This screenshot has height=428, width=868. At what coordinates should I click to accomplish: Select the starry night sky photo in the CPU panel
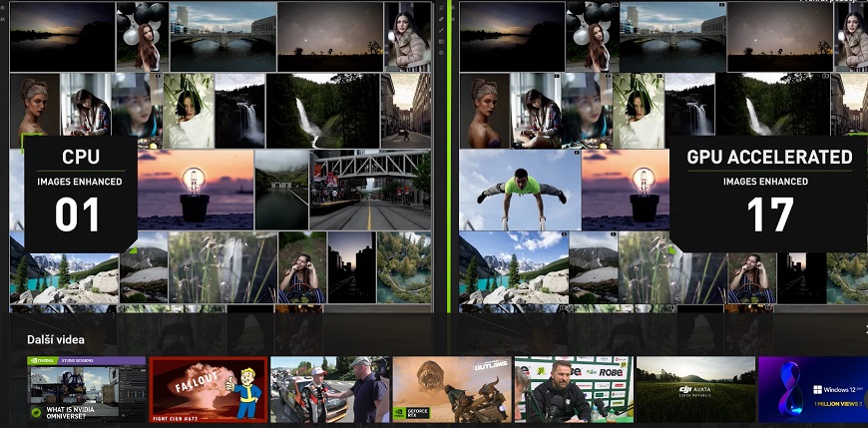tap(330, 37)
